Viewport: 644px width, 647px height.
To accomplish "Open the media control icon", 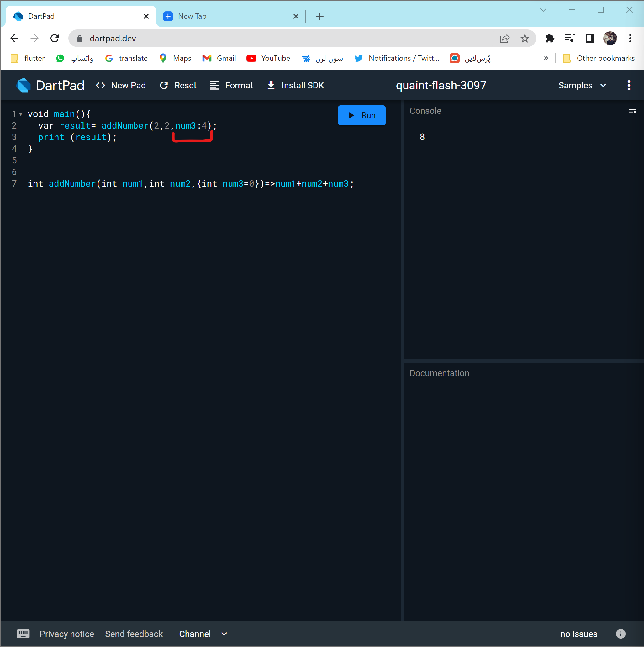I will pyautogui.click(x=570, y=38).
